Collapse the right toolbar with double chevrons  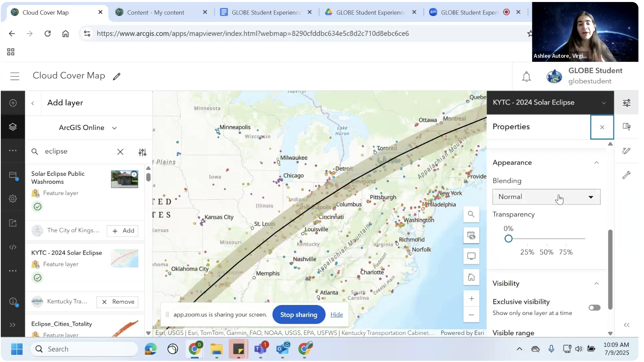pyautogui.click(x=626, y=325)
